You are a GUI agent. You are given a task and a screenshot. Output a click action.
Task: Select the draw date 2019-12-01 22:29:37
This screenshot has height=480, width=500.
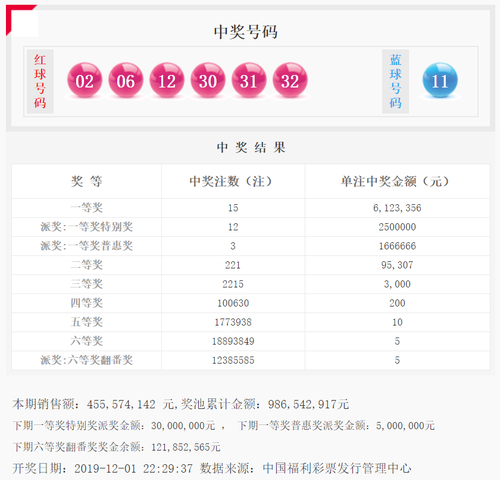click(x=133, y=469)
